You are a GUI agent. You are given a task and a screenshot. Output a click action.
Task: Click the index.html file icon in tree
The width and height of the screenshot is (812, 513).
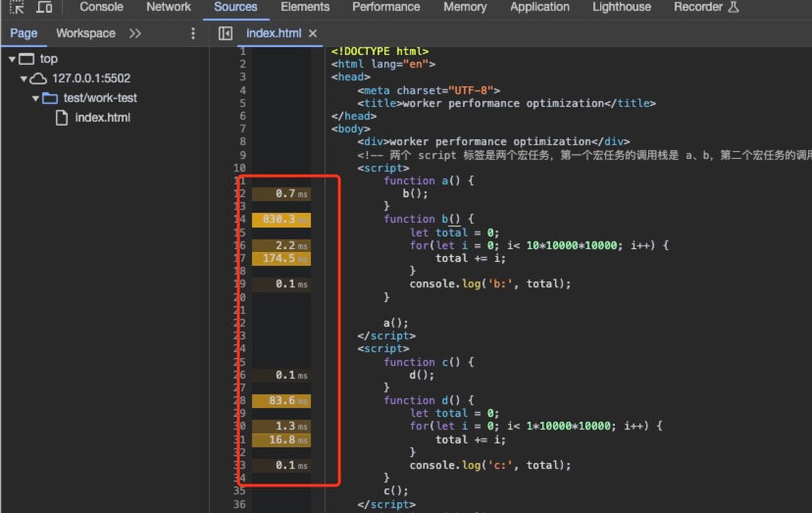(62, 118)
